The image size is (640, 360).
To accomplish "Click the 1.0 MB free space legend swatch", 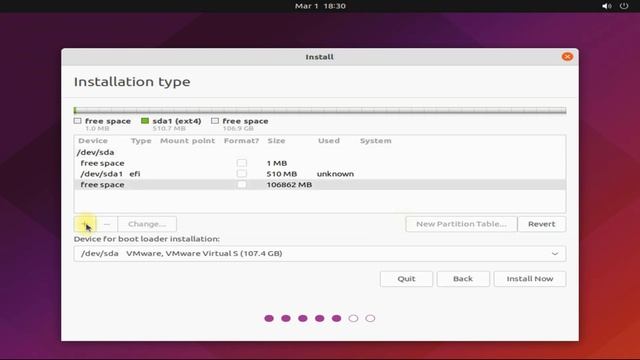I will click(78, 121).
